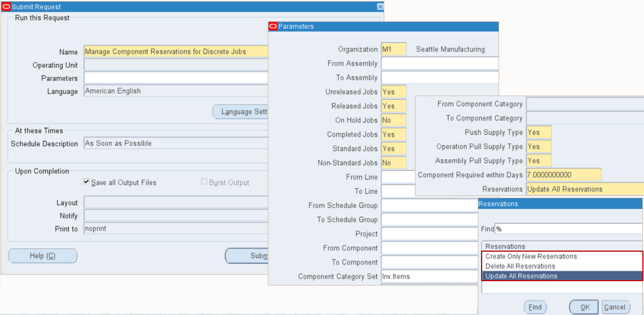Click the Completed Jobs field
This screenshot has height=315, width=644.
pyautogui.click(x=394, y=134)
